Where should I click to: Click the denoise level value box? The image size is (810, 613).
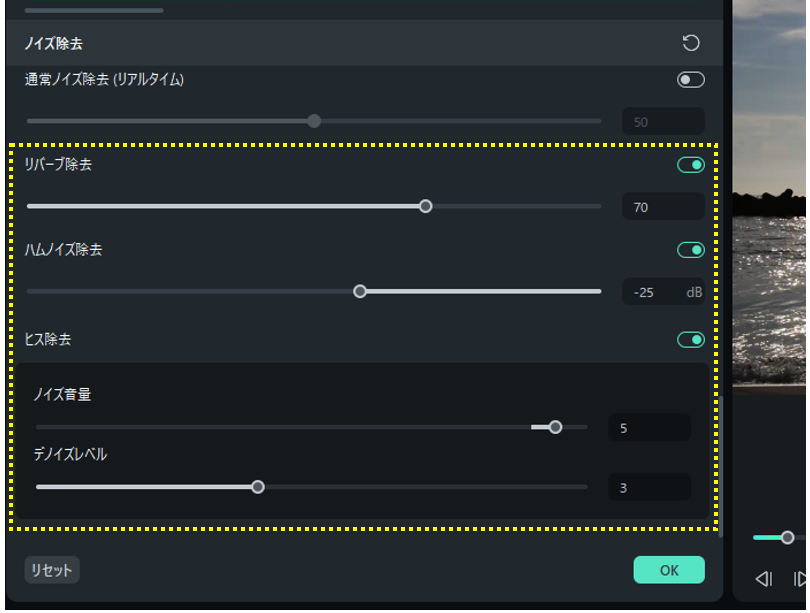(649, 488)
